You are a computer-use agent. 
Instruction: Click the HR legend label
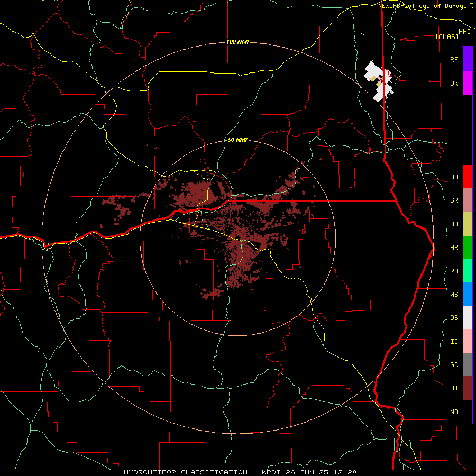point(454,248)
